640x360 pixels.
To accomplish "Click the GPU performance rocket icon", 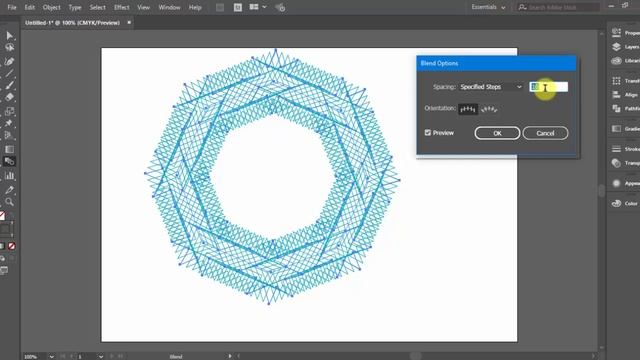I will 280,7.
